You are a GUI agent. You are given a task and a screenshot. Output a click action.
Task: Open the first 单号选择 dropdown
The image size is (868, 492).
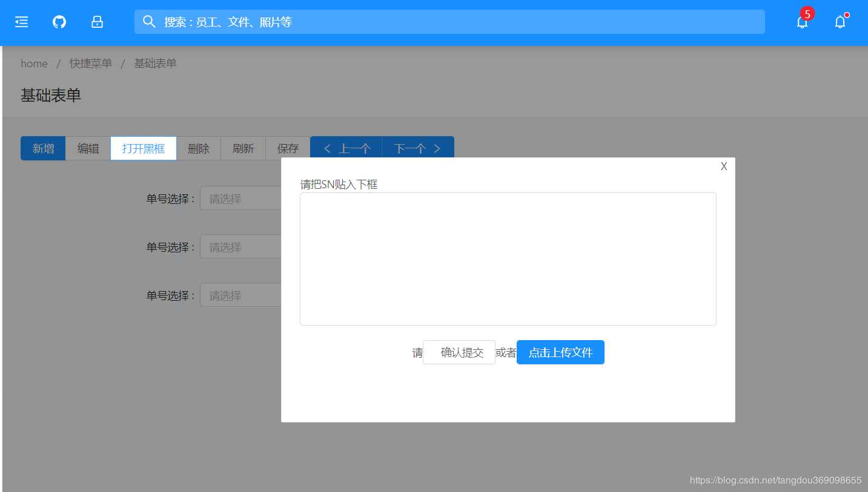[241, 198]
